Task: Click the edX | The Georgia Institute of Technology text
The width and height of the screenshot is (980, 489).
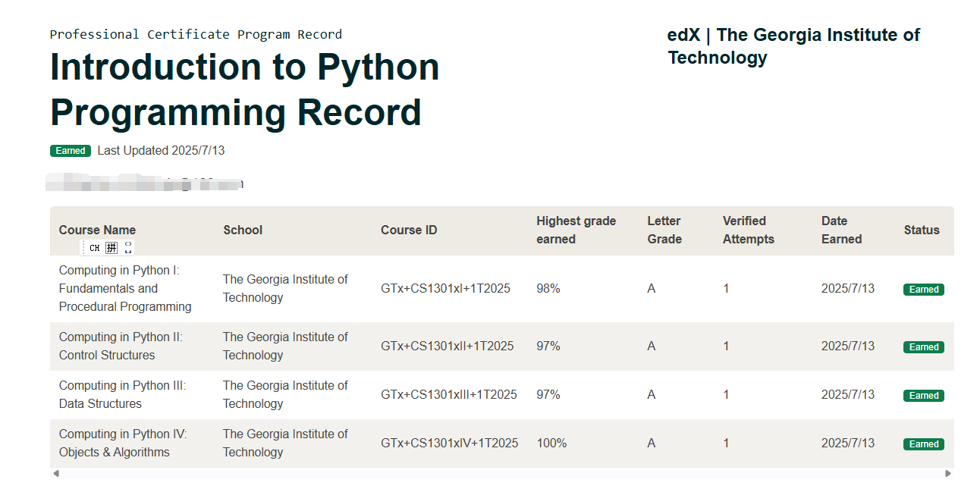Action: coord(793,46)
